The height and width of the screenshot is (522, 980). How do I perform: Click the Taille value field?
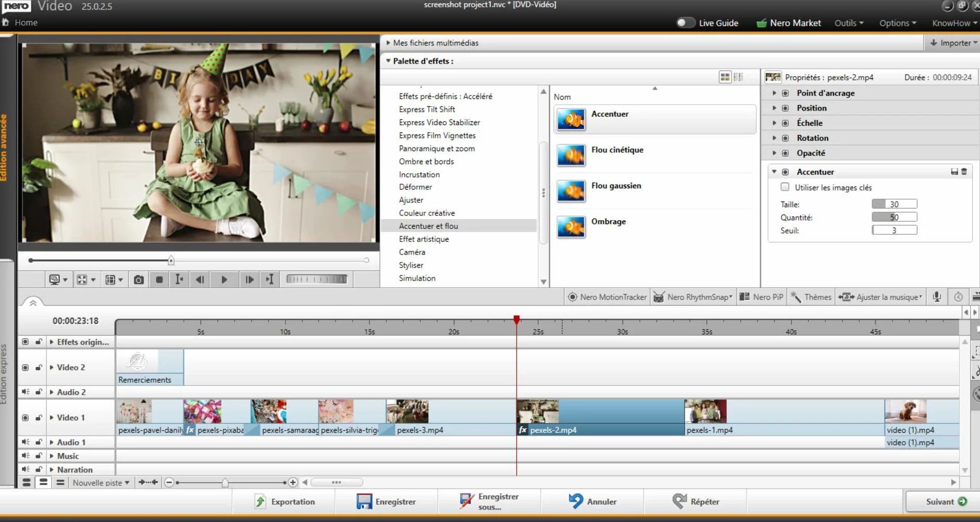click(894, 204)
